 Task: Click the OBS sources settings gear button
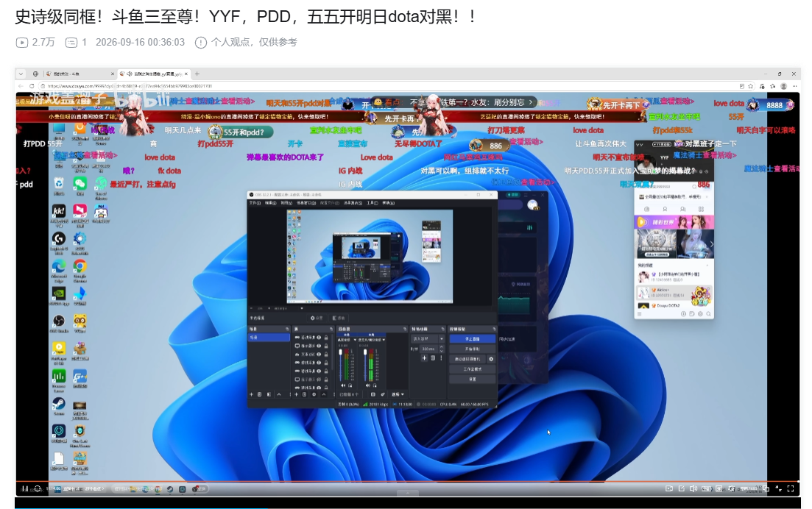click(x=317, y=318)
